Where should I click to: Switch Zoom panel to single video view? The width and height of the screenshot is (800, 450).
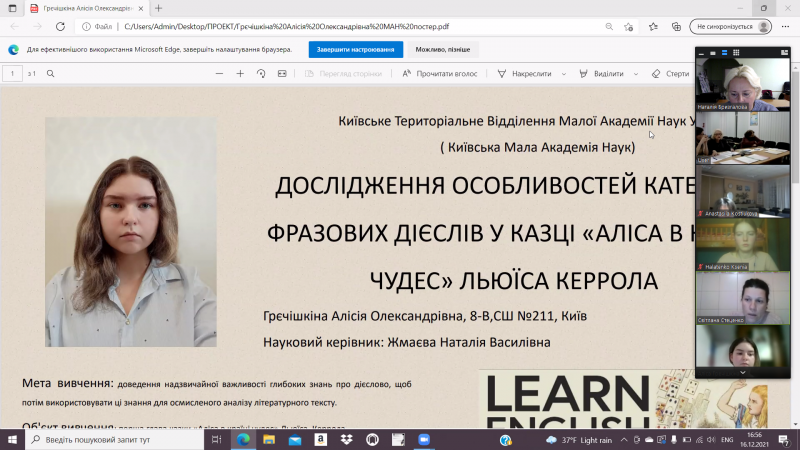pos(713,53)
